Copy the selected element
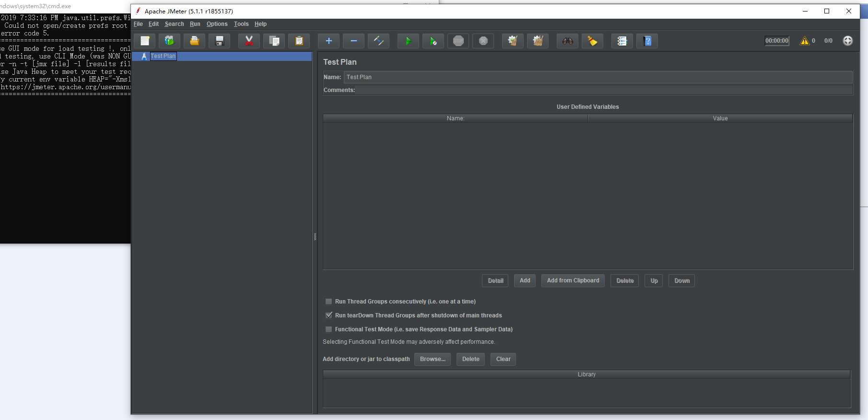Screen dimensions: 868x420 coord(274,41)
